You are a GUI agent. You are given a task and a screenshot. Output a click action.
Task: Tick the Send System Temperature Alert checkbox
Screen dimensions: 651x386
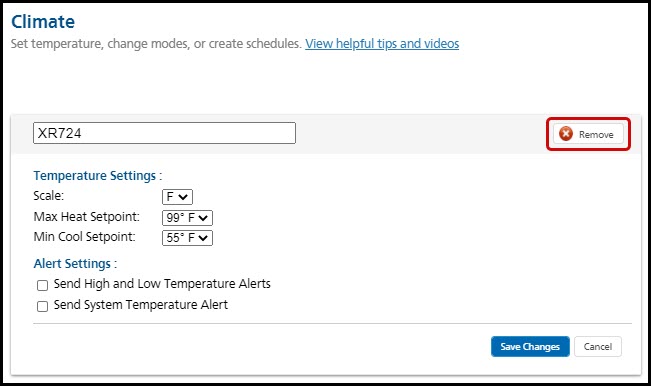pos(42,306)
